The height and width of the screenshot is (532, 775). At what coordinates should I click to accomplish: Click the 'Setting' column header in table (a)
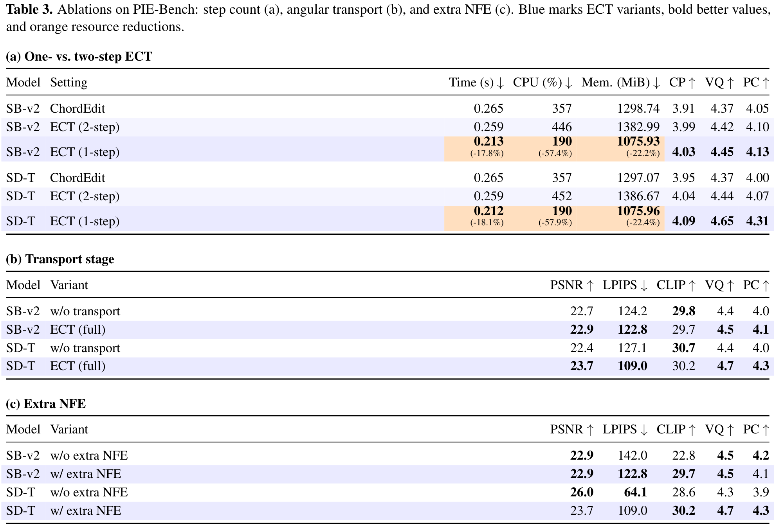tap(69, 83)
